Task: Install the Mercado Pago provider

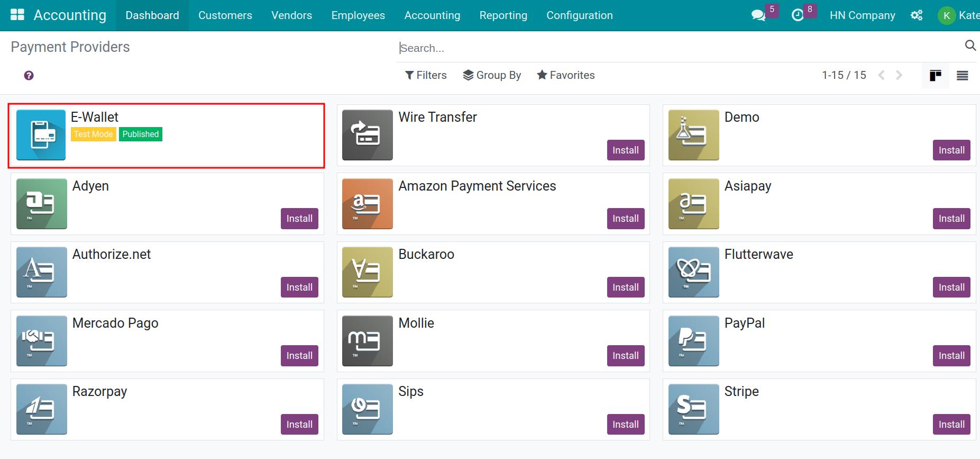Action: point(299,356)
